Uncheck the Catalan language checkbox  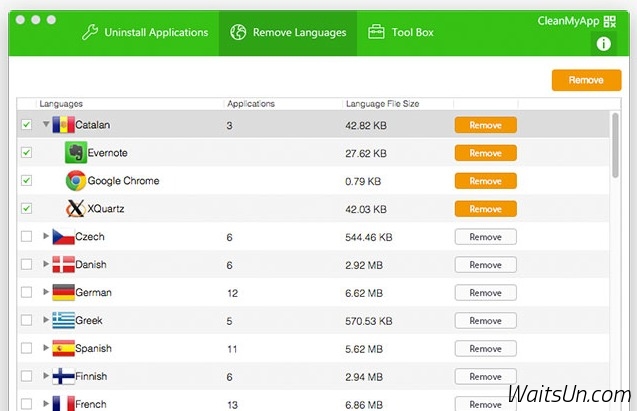point(26,125)
